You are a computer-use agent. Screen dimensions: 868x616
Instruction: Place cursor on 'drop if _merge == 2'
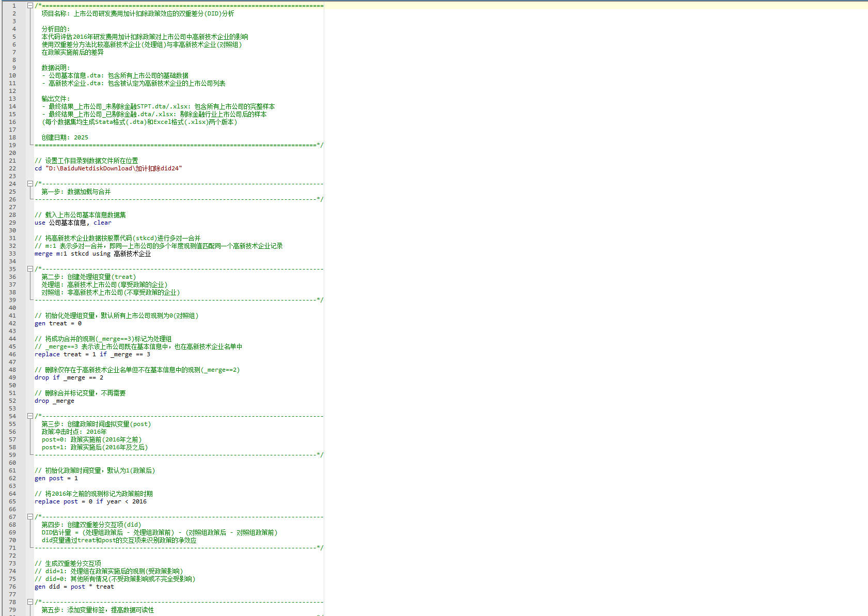[x=69, y=377]
